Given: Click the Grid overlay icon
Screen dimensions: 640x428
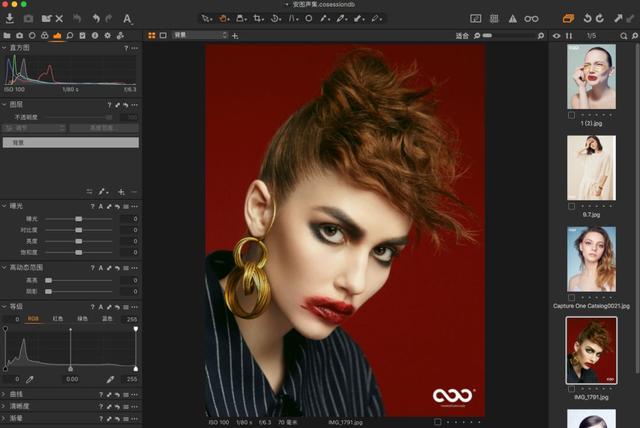Looking at the screenshot, I should coord(494,19).
